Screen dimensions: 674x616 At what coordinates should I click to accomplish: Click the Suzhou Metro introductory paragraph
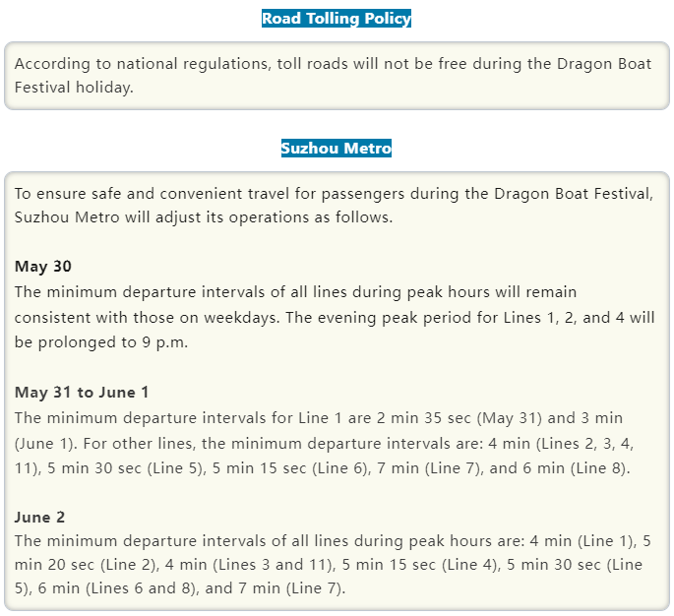[334, 206]
